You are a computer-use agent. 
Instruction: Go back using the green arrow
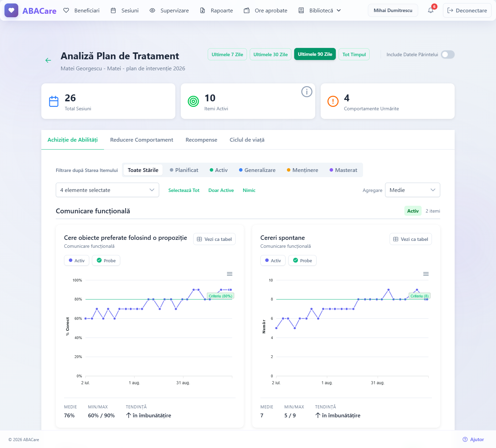tap(48, 60)
